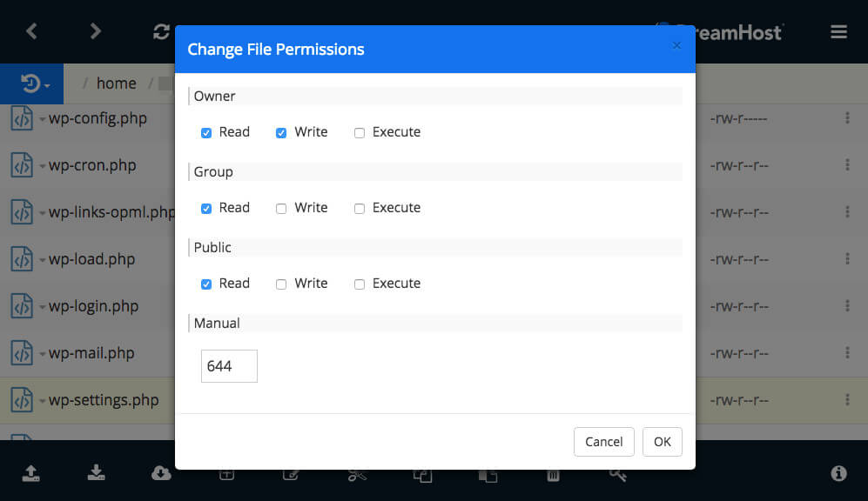Click the home breadcrumb link
868x501 pixels.
coord(116,83)
